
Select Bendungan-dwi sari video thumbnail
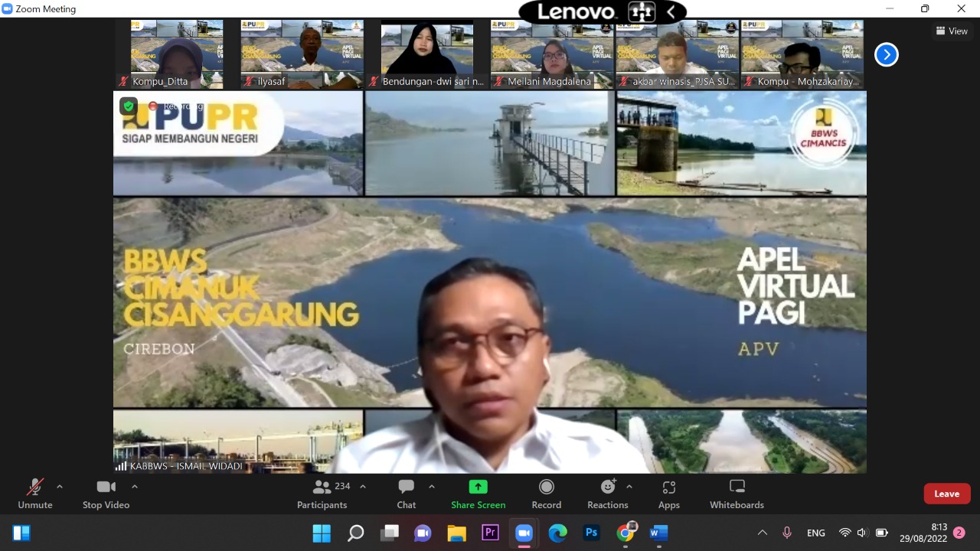(x=426, y=54)
